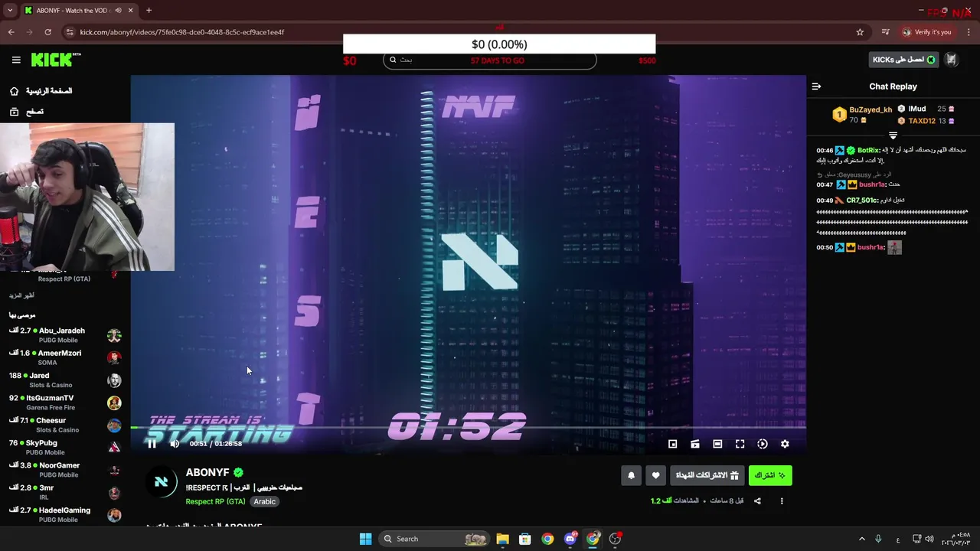Viewport: 980px width, 551px height.
Task: Click the Windows taskbar search box
Action: point(434,539)
